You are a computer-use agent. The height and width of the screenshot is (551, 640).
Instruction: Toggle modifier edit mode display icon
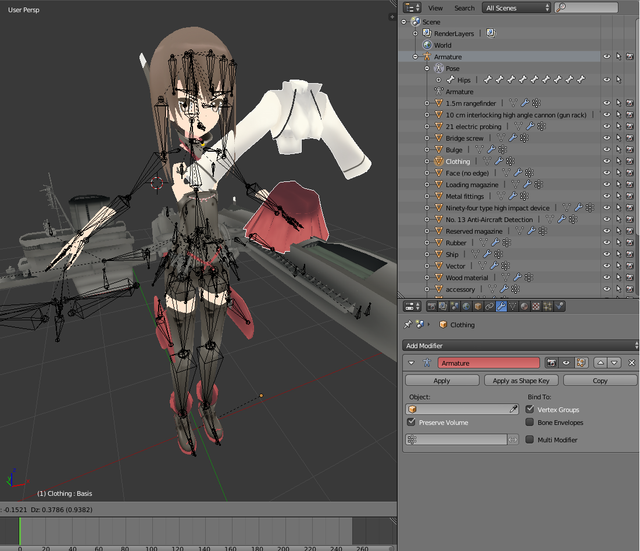point(581,362)
